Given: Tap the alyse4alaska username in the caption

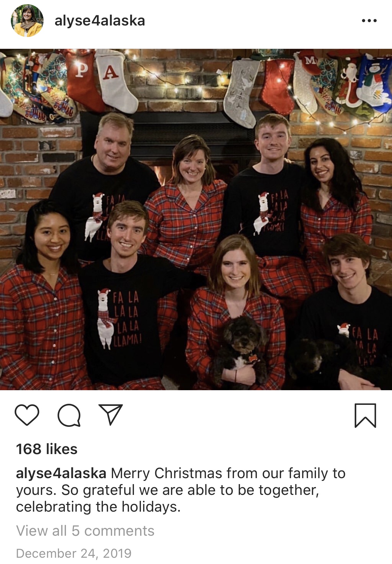Looking at the screenshot, I should (61, 473).
